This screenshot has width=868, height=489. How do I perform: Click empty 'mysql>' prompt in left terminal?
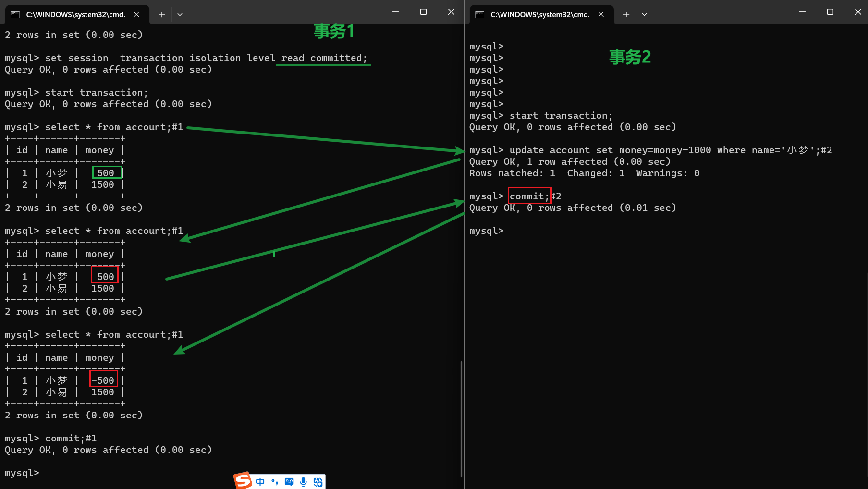click(22, 473)
